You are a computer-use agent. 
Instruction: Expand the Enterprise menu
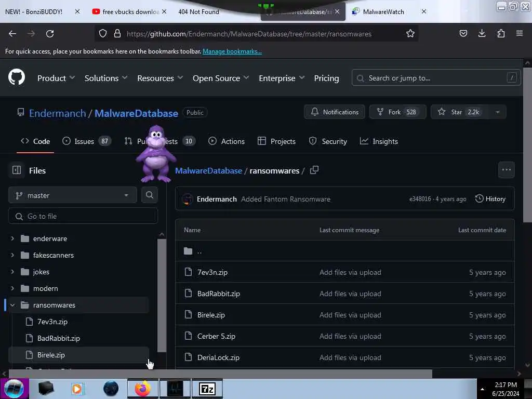282,78
